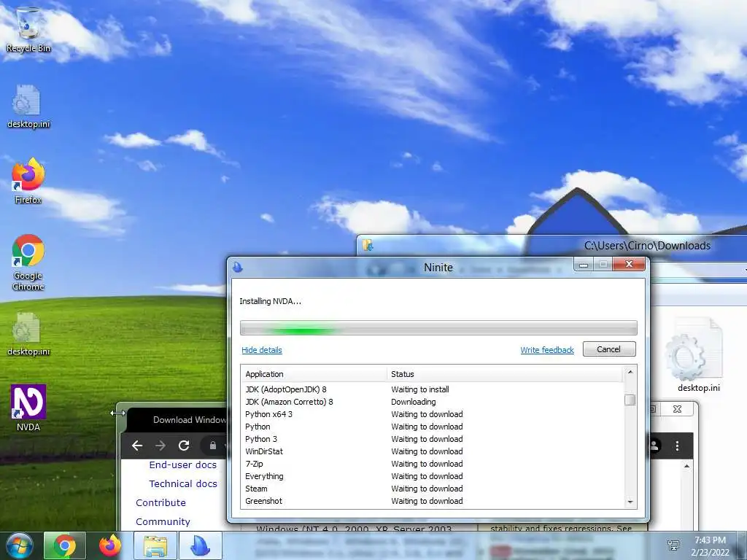
Task: Hide details in the Ninite installer
Action: pos(262,350)
